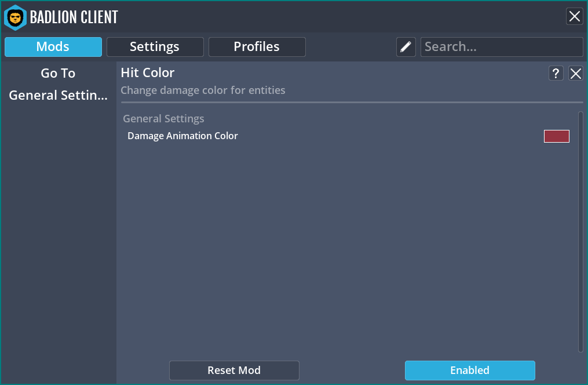Toggle the Enabled mod button
The image size is (588, 385).
click(x=470, y=371)
